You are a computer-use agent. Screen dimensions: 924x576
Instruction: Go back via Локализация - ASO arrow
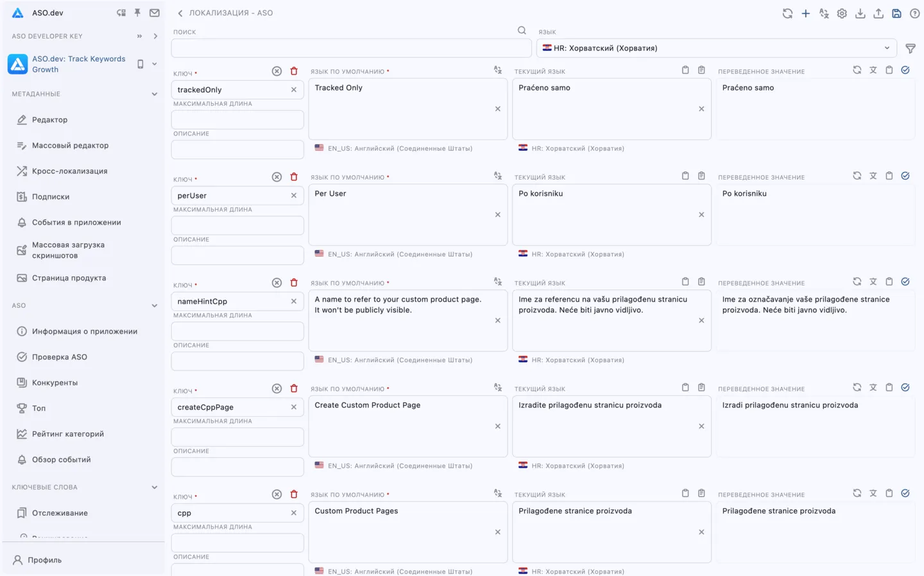click(x=180, y=13)
